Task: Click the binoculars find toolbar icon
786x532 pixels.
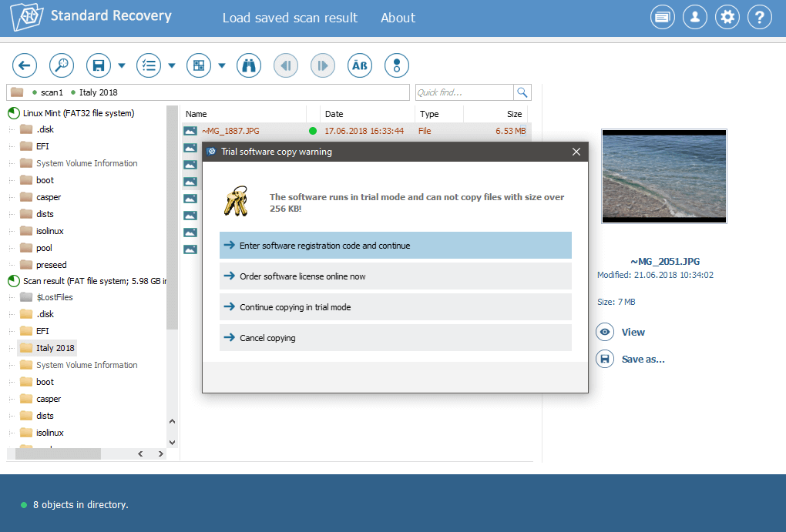Action: pyautogui.click(x=249, y=65)
